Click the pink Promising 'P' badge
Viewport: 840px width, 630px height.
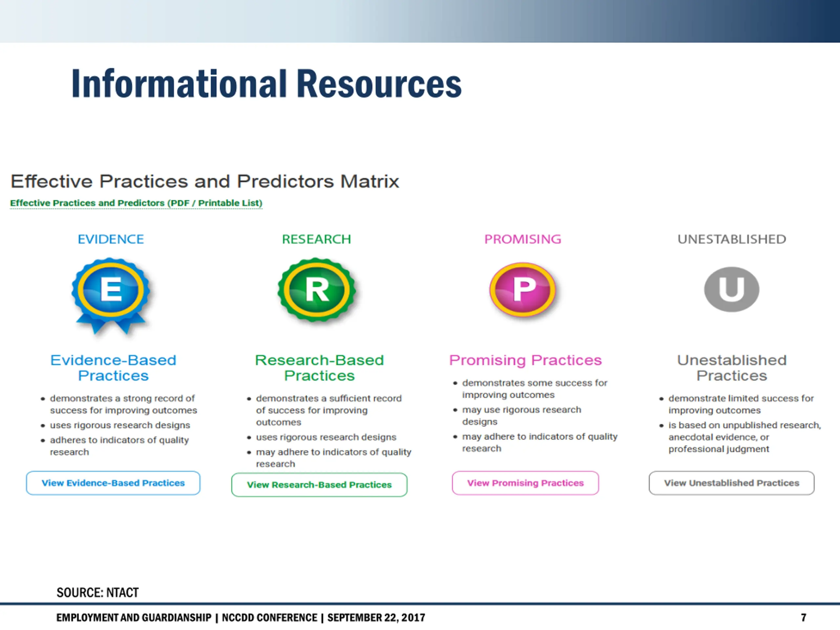(x=523, y=290)
